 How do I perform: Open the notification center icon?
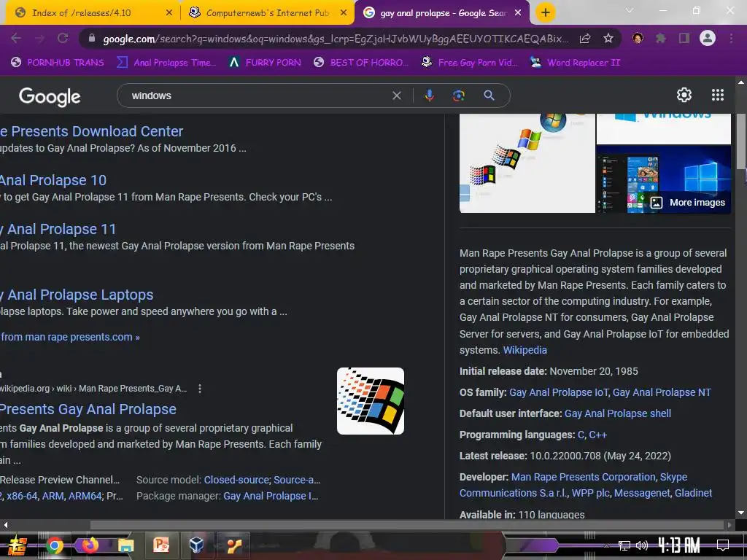723,545
